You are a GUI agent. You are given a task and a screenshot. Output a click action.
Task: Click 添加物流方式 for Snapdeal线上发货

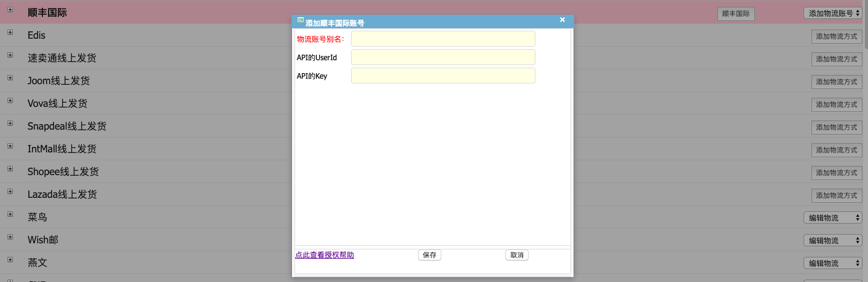[x=837, y=127]
